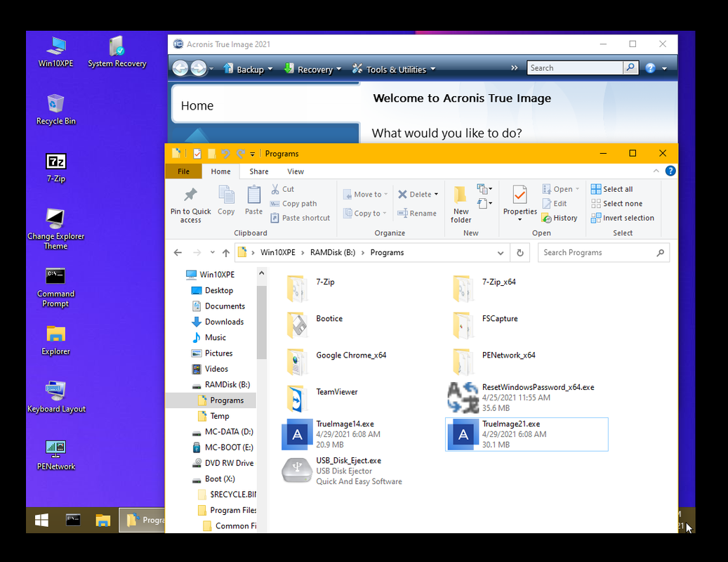Click the Back arrow in Acronis toolbar
Image resolution: width=728 pixels, height=562 pixels.
[x=180, y=68]
